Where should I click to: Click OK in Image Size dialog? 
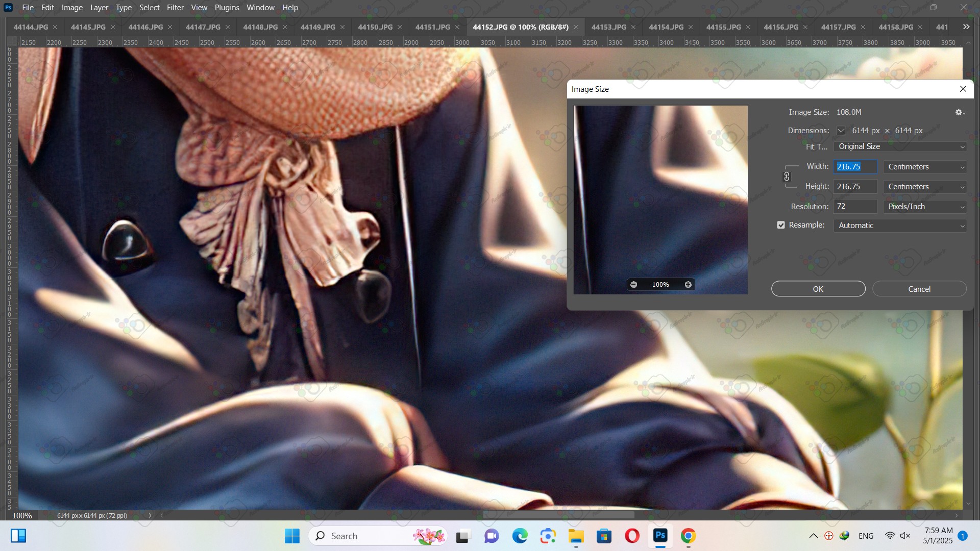tap(818, 289)
